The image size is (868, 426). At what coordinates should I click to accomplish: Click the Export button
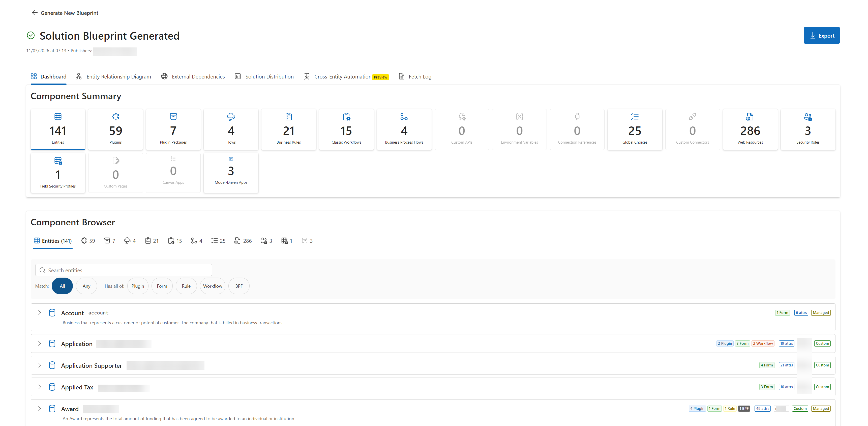(822, 35)
